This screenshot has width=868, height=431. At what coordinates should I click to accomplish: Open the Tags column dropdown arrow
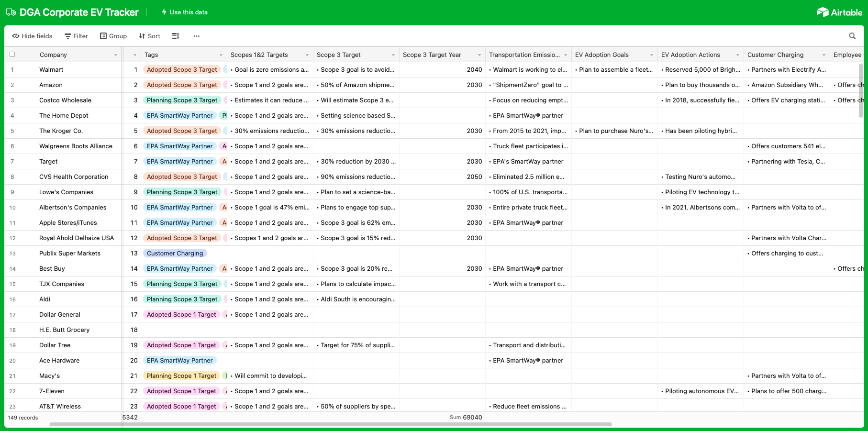coord(221,55)
